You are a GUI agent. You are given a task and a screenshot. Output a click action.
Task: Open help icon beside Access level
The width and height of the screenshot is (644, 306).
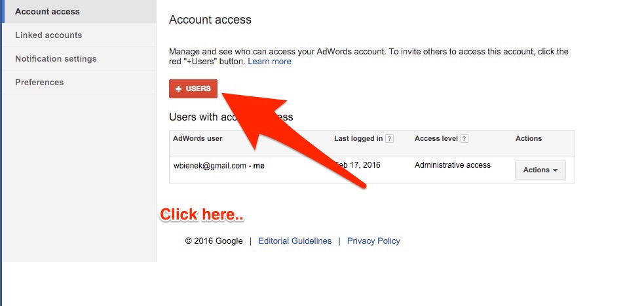click(x=464, y=139)
